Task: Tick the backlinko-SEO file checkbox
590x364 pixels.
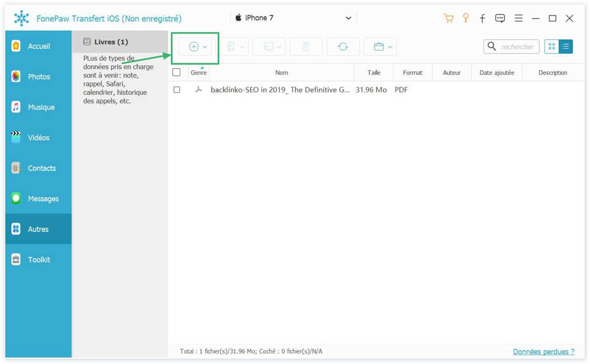Action: pyautogui.click(x=176, y=89)
